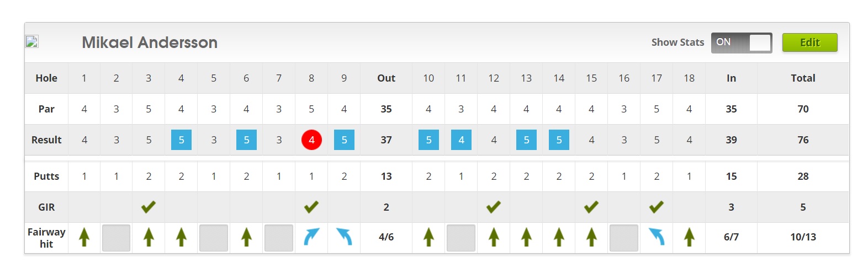Image resolution: width=868 pixels, height=273 pixels.
Task: Click the blue left-miss arrow on hole 9
Action: pos(344,237)
